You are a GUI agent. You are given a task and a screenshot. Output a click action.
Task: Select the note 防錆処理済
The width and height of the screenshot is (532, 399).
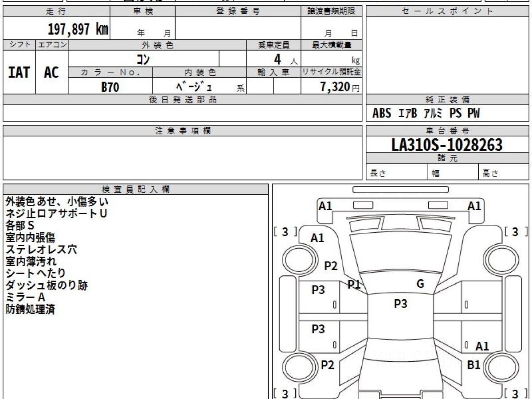[x=30, y=309]
